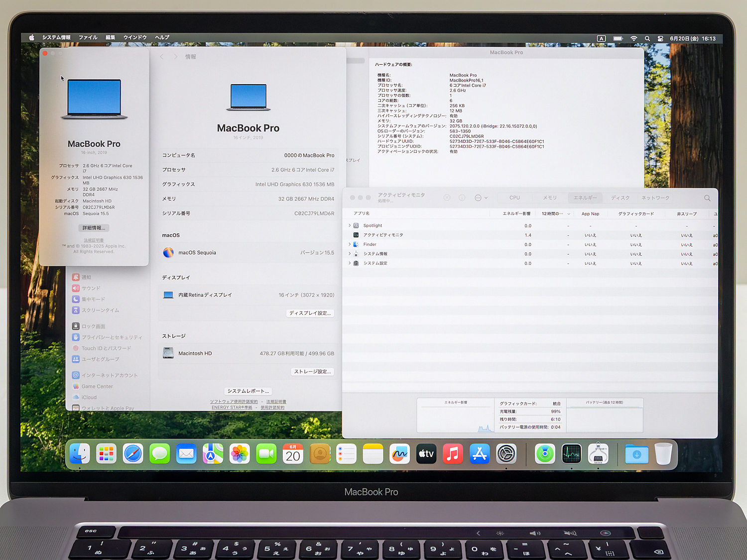Open Music app in the Dock
This screenshot has width=747, height=560.
[453, 453]
